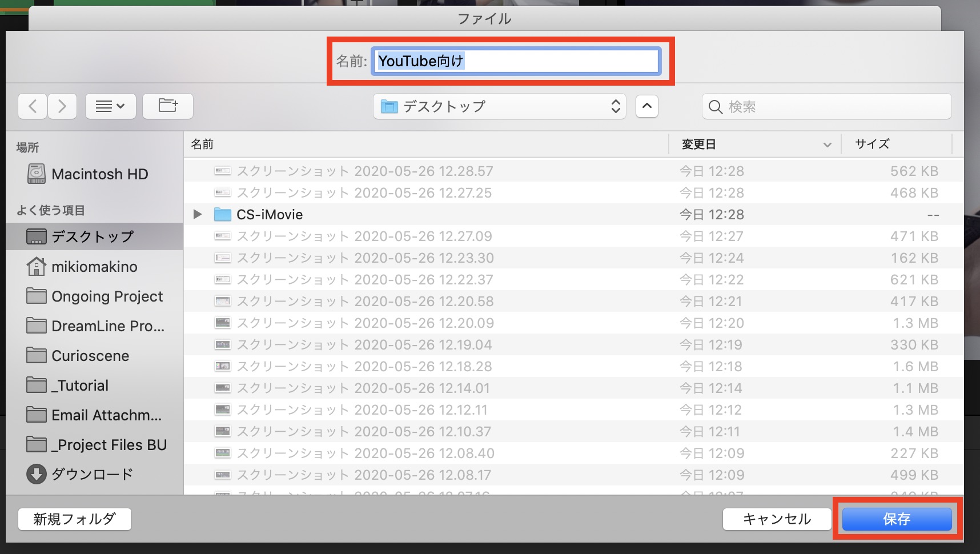Sort the file list by 変更日 column

tap(755, 144)
